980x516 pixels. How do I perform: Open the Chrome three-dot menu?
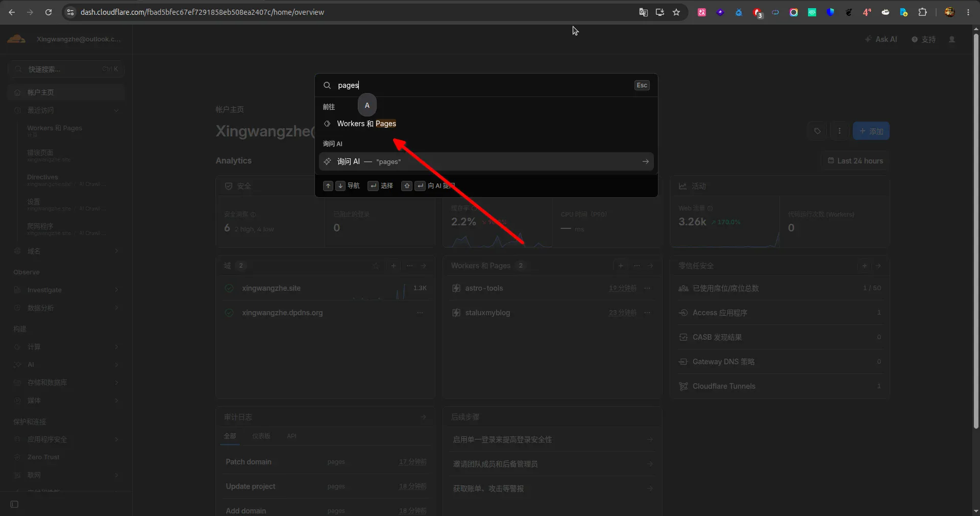[968, 12]
